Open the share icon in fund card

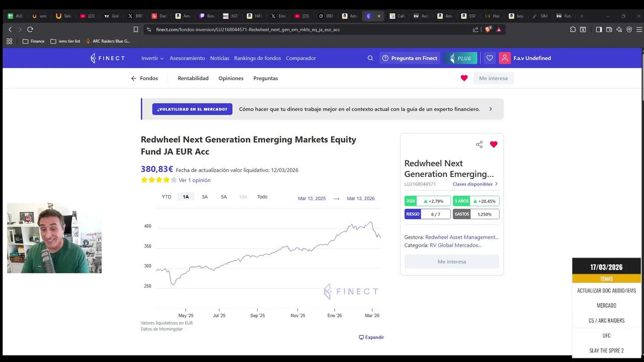(x=479, y=144)
